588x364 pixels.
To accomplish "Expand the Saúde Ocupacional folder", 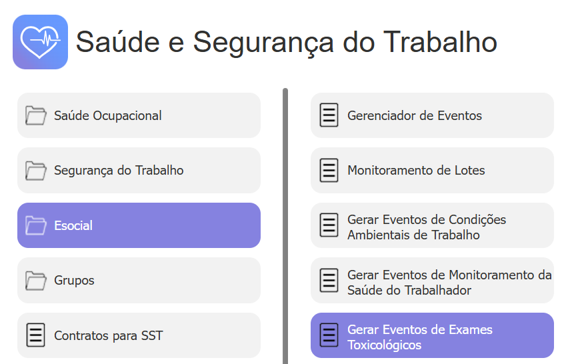I will point(108,116).
